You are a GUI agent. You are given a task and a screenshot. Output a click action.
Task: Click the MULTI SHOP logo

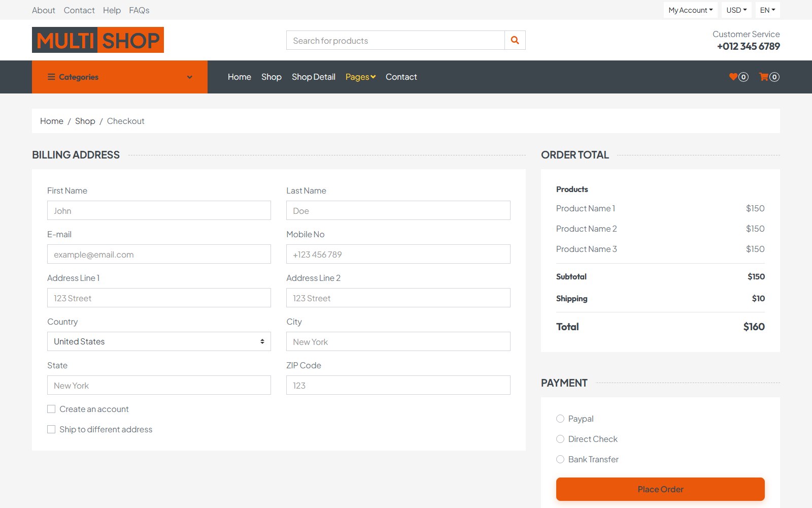(98, 40)
